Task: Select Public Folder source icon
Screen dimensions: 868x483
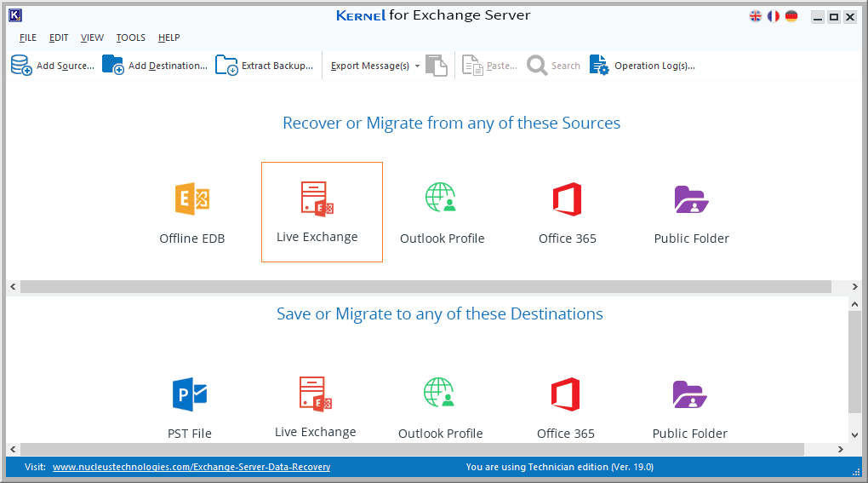Action: [x=691, y=199]
